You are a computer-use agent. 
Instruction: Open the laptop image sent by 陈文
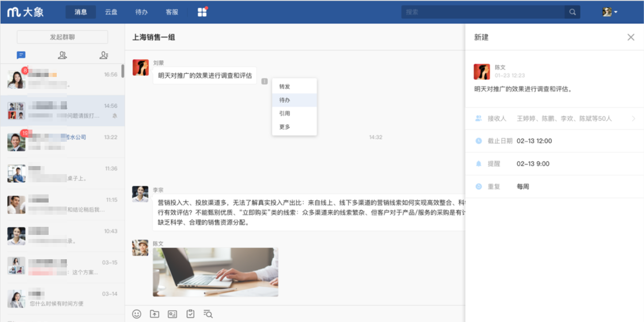coord(216,272)
